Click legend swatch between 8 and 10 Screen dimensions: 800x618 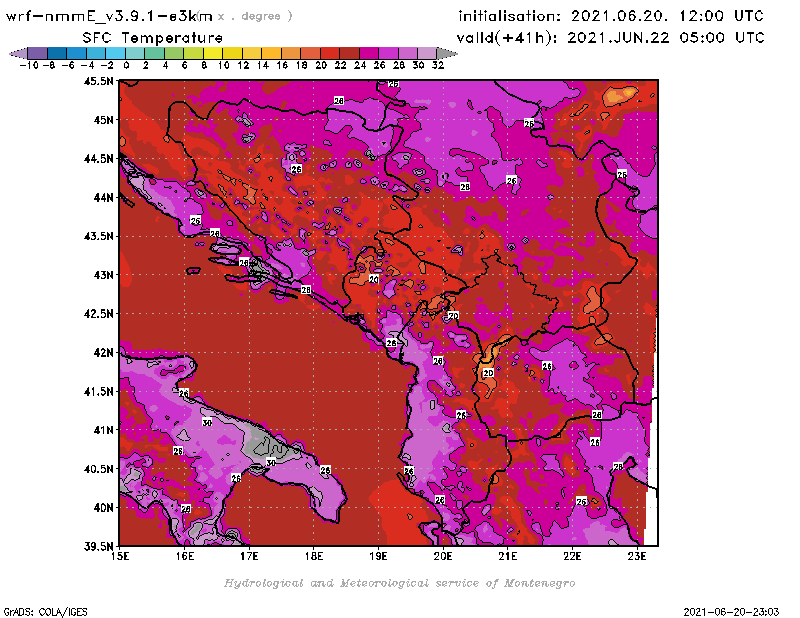213,53
